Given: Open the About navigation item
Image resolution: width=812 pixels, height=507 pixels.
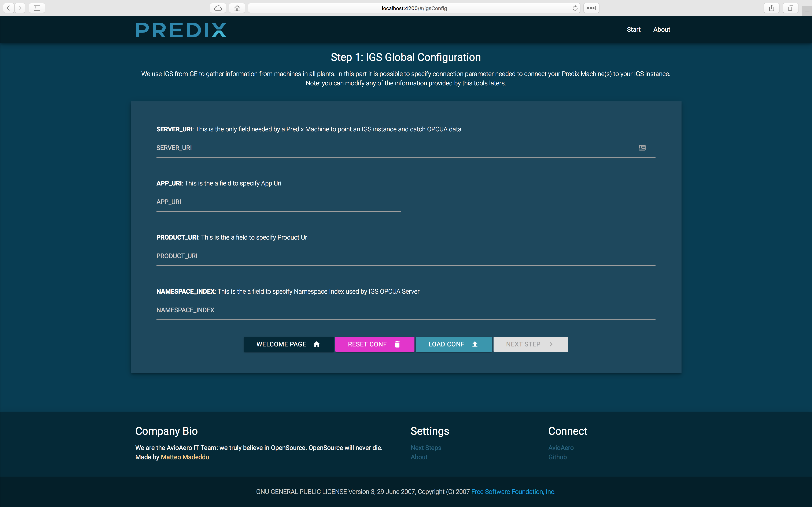Looking at the screenshot, I should (661, 30).
